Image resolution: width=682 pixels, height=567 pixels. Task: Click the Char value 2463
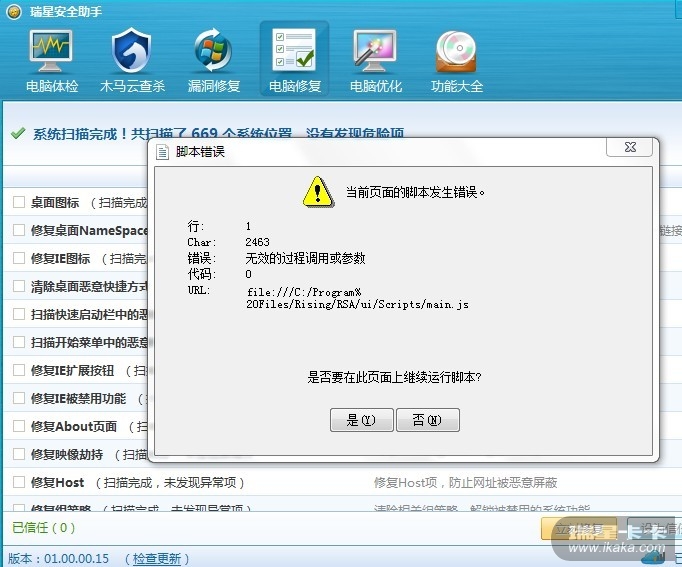pyautogui.click(x=257, y=242)
